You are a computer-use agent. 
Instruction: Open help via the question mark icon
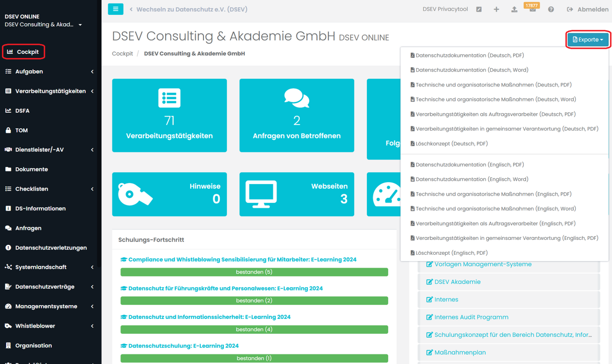click(551, 9)
